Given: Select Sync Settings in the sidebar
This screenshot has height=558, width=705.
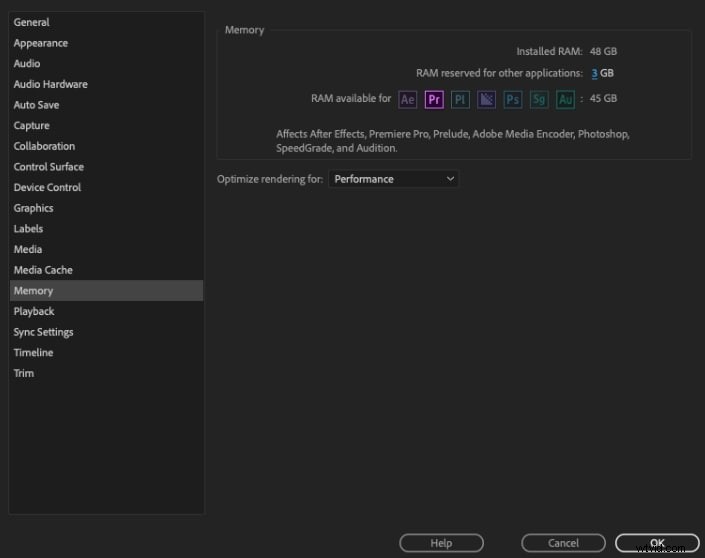Looking at the screenshot, I should [x=106, y=332].
